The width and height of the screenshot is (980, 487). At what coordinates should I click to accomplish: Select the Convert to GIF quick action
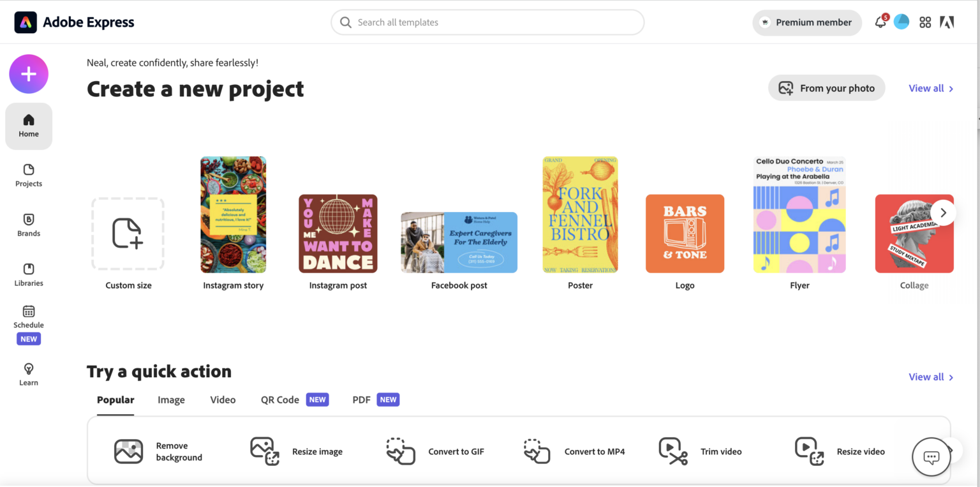[436, 451]
